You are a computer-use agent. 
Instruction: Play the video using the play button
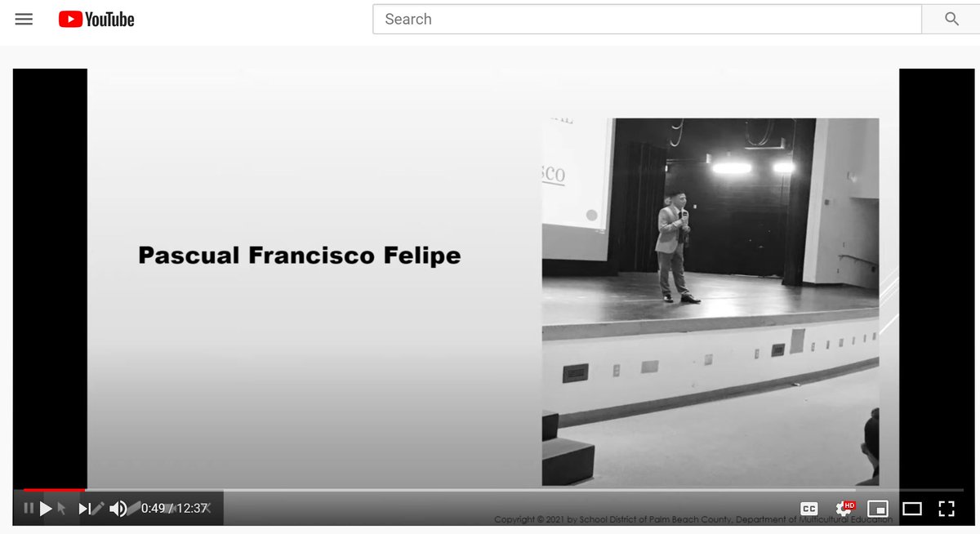(46, 509)
